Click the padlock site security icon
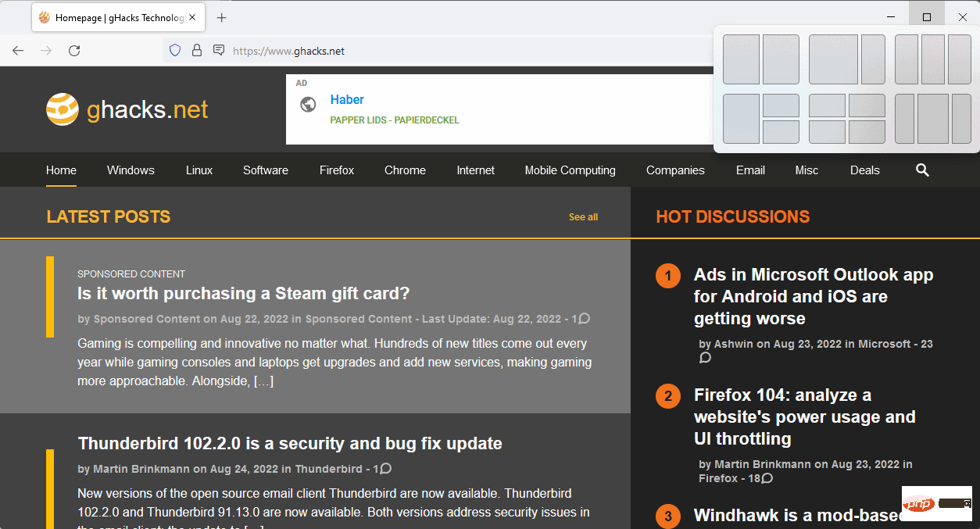Image resolution: width=980 pixels, height=529 pixels. pyautogui.click(x=197, y=50)
